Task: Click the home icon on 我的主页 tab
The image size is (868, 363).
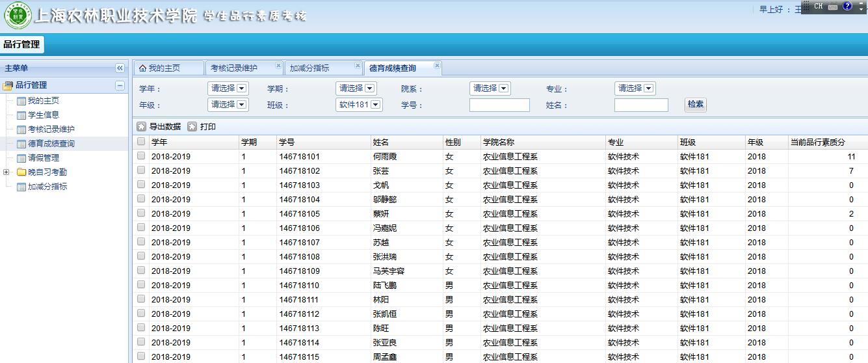Action: [142, 68]
